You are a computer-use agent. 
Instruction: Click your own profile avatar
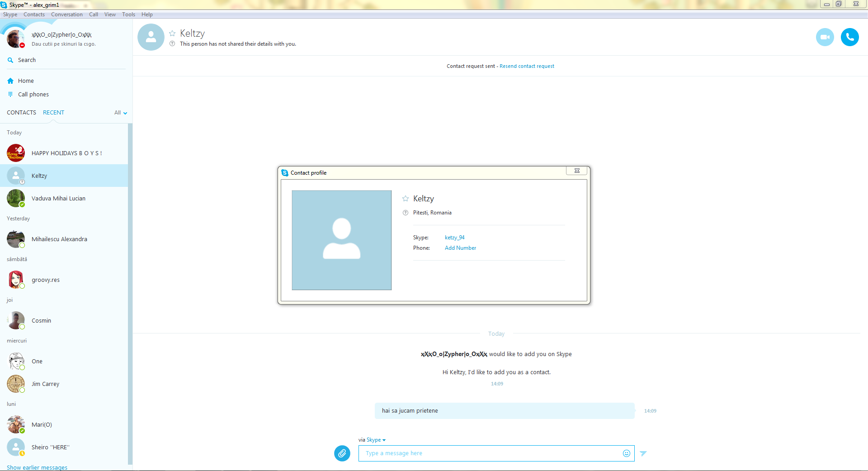click(x=15, y=39)
